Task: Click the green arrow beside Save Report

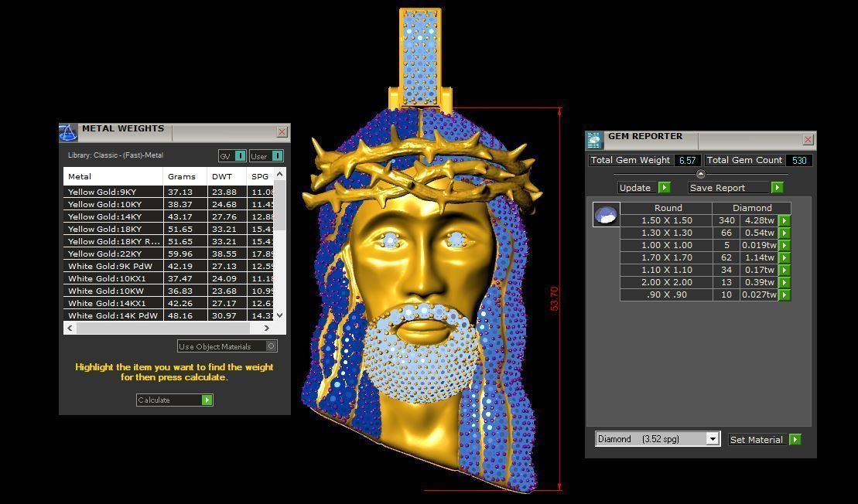Action: (778, 187)
